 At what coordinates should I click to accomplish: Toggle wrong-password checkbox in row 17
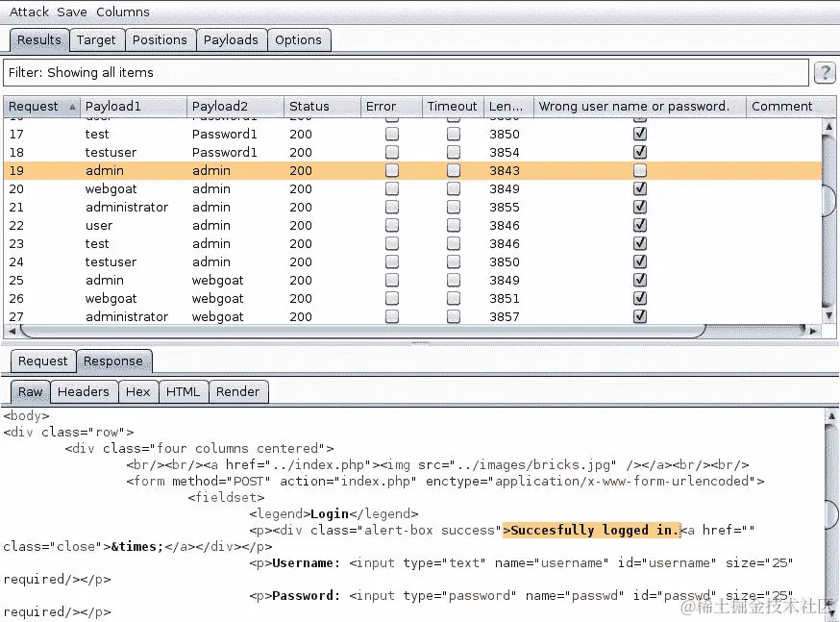pyautogui.click(x=640, y=134)
